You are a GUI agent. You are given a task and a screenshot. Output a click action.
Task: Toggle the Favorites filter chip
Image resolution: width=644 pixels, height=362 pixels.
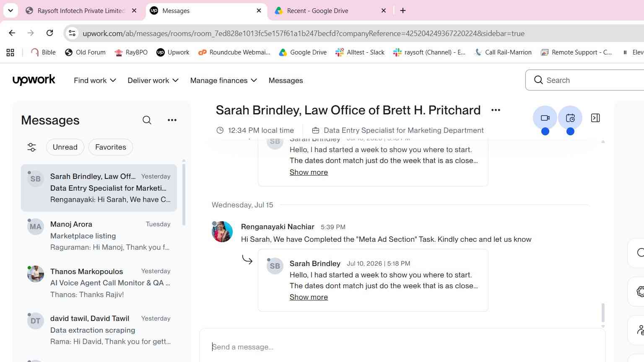point(111,147)
